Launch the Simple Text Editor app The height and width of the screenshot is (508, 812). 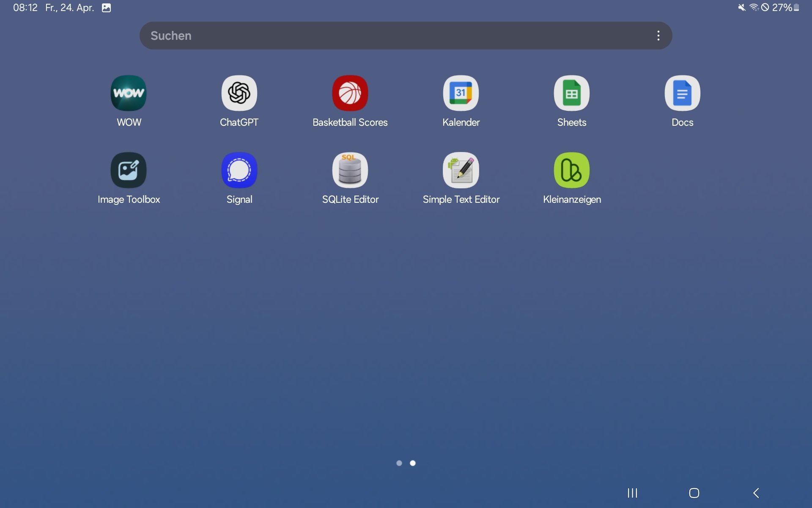pyautogui.click(x=461, y=170)
